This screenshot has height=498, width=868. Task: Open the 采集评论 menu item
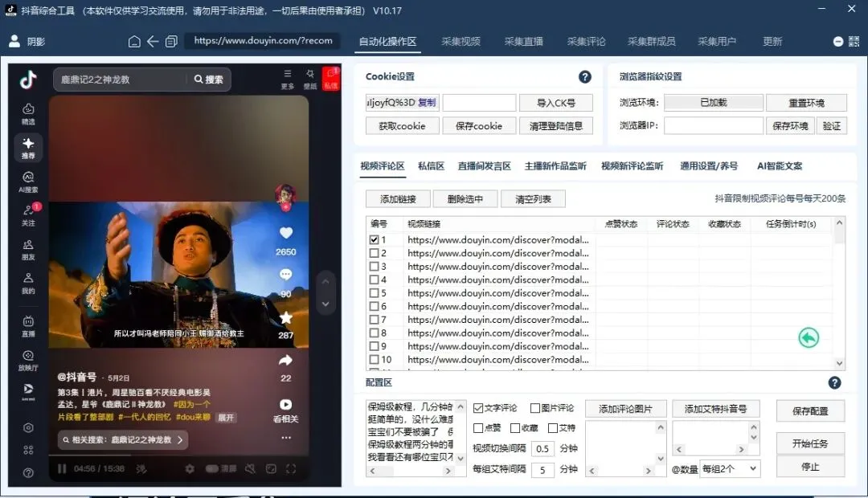[587, 41]
